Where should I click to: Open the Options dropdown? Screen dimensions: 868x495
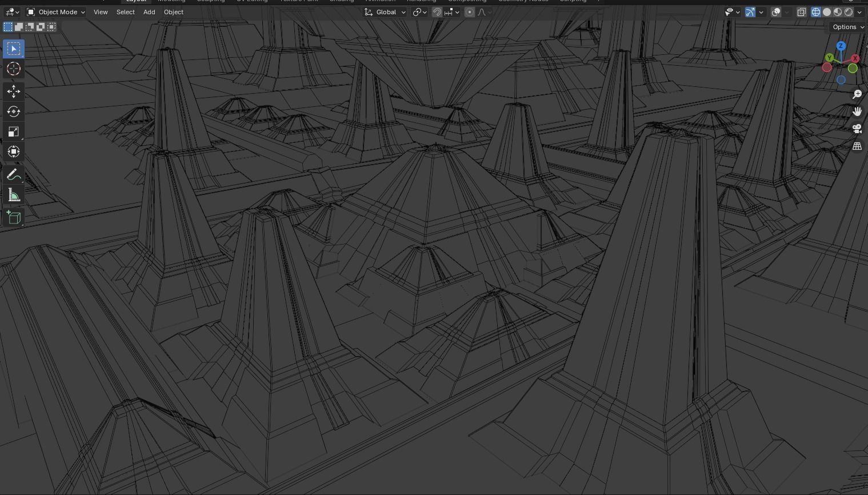[x=848, y=27]
